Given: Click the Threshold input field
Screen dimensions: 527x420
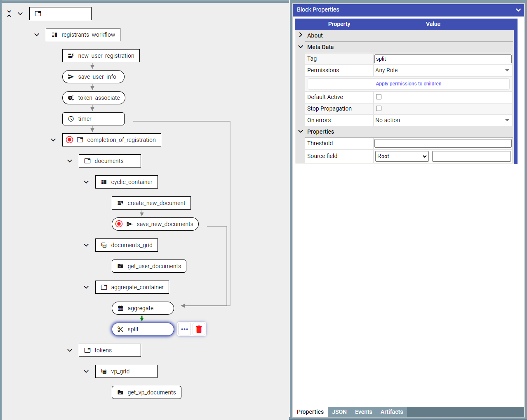Looking at the screenshot, I should tap(442, 143).
